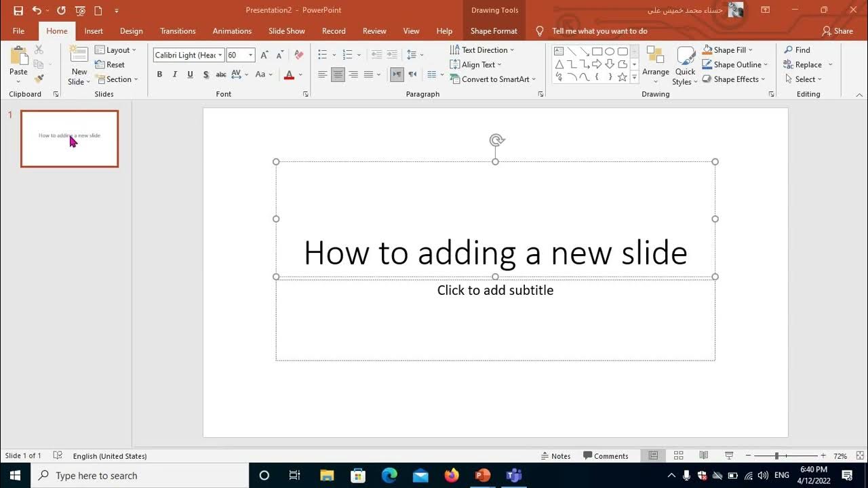Viewport: 868px width, 488px height.
Task: Open the Arrange button
Action: coord(656,66)
